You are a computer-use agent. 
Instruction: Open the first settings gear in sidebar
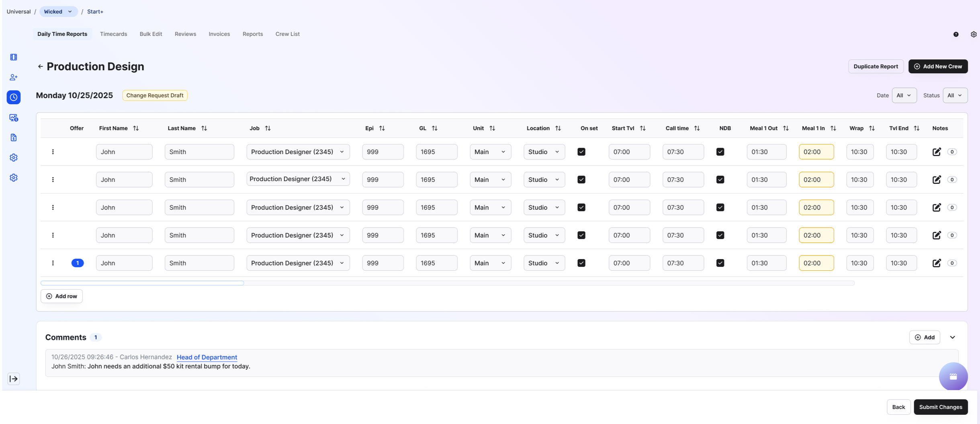[13, 157]
